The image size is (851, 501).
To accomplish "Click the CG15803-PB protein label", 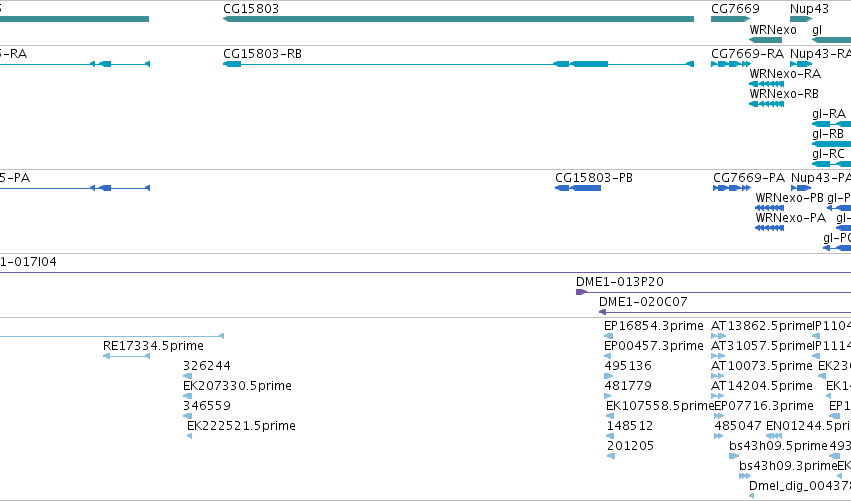I will 594,178.
